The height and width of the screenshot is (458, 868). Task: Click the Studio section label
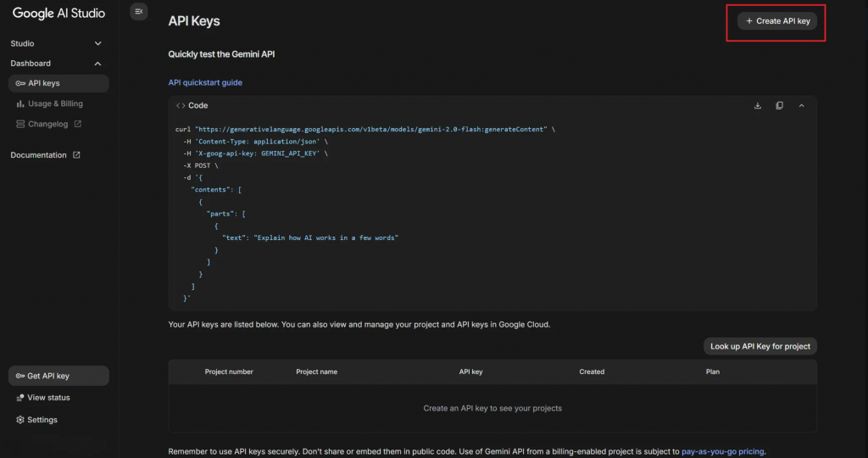(x=22, y=43)
